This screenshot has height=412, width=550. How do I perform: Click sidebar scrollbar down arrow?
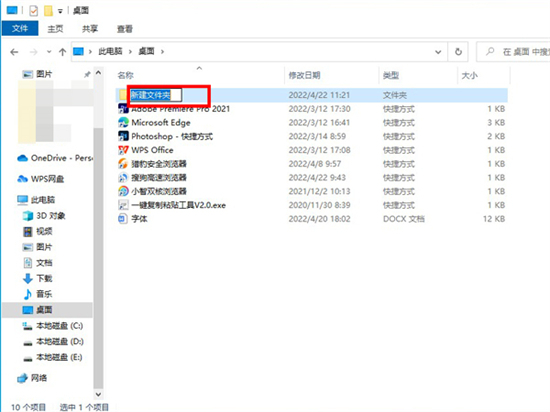(99, 394)
